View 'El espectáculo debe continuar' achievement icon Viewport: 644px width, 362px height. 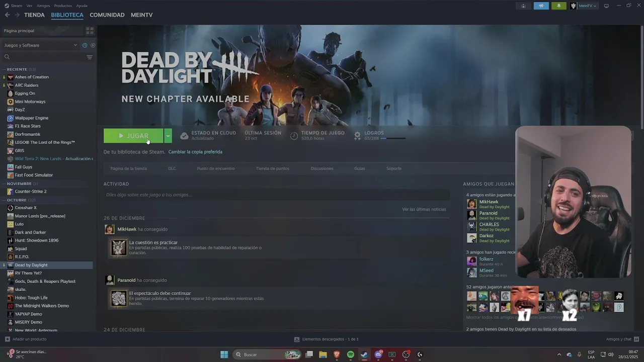119,298
